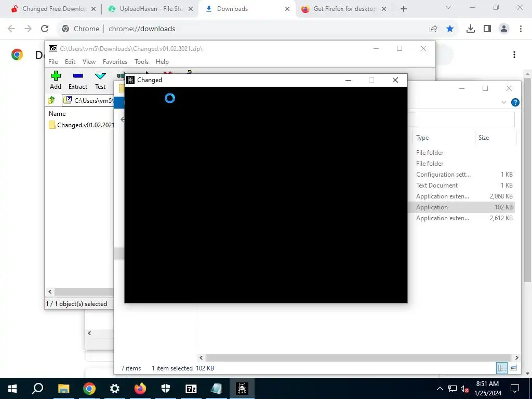Open taskbar Search

[x=37, y=389]
